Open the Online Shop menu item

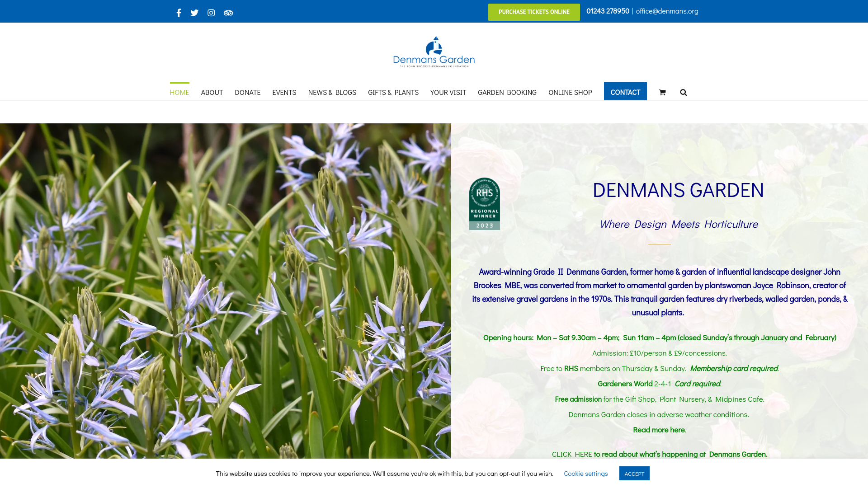(x=570, y=92)
